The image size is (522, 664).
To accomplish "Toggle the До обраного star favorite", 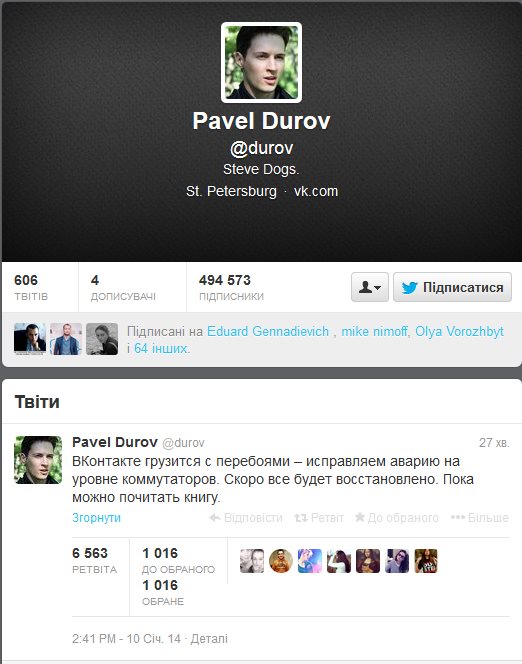I will [360, 517].
